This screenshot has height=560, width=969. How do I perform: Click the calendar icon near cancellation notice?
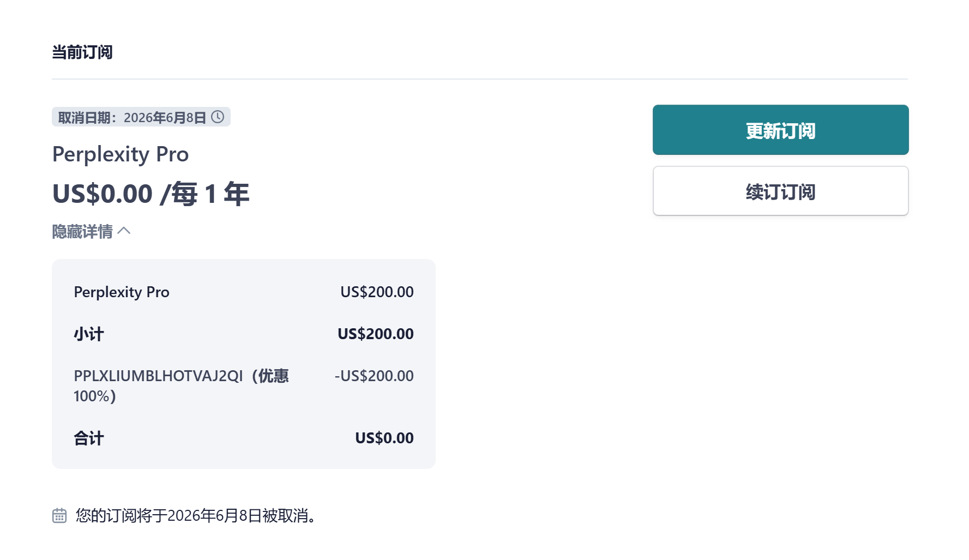pyautogui.click(x=59, y=515)
